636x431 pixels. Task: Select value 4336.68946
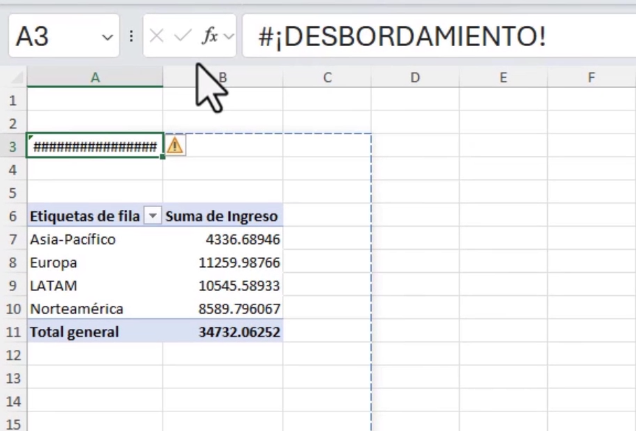click(x=223, y=239)
